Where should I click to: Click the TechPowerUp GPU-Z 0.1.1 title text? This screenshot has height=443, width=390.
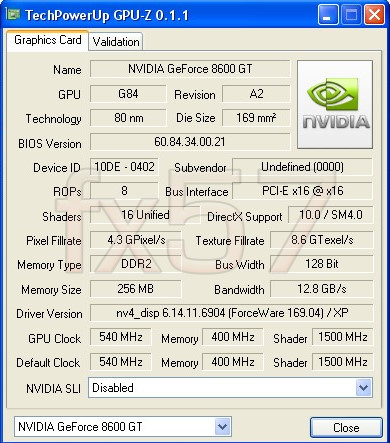click(x=107, y=15)
